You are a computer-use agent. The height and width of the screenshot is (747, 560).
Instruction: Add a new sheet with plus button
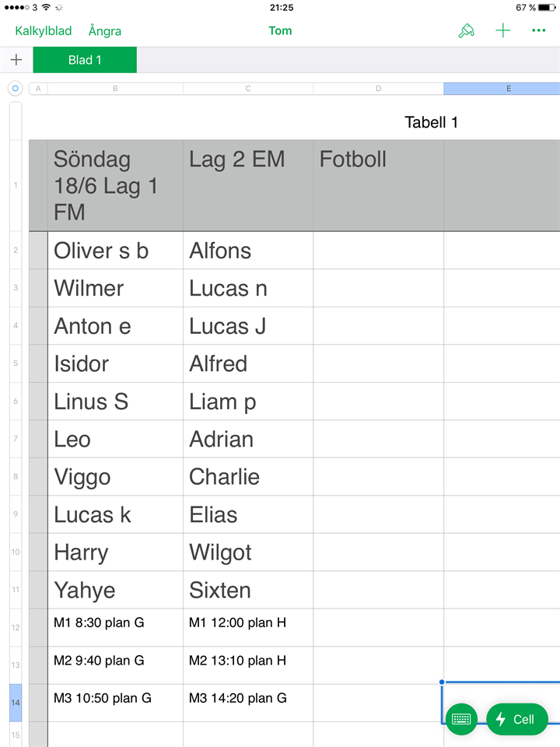coord(16,60)
